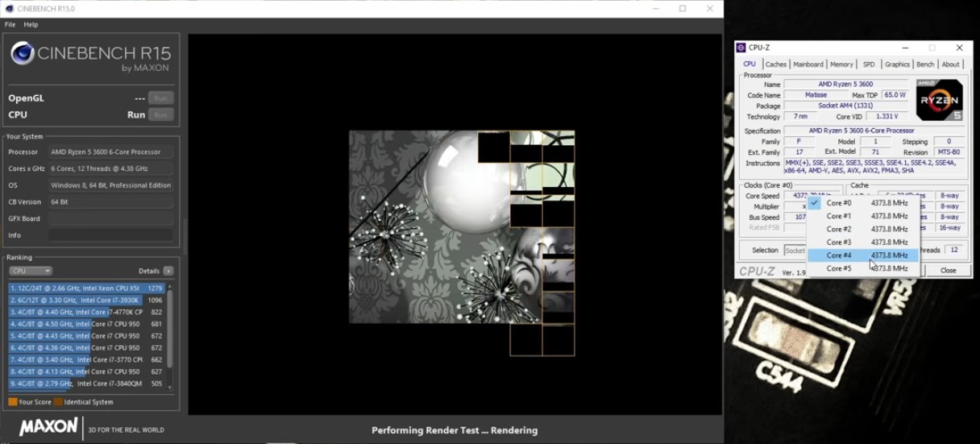Click the Close button in CPU-Z
The height and width of the screenshot is (444, 980).
(948, 271)
